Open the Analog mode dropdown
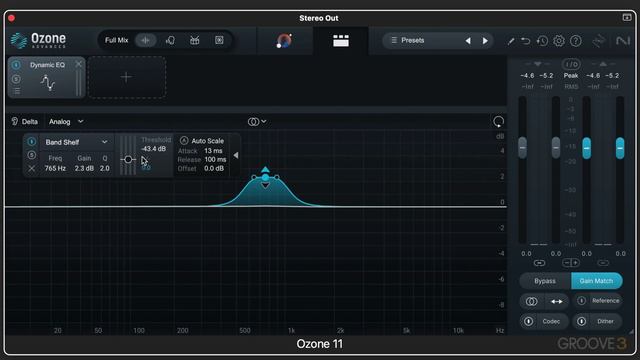The width and height of the screenshot is (640, 360). click(x=66, y=122)
